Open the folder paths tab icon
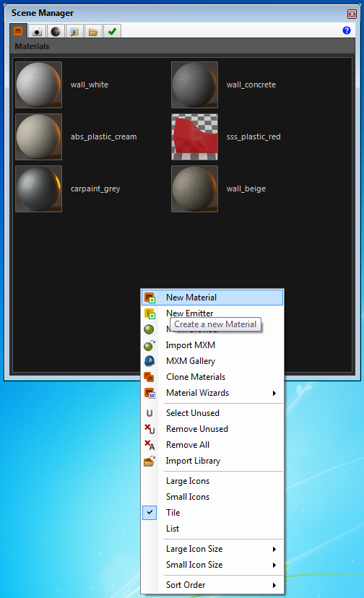The width and height of the screenshot is (364, 598). pos(93,31)
